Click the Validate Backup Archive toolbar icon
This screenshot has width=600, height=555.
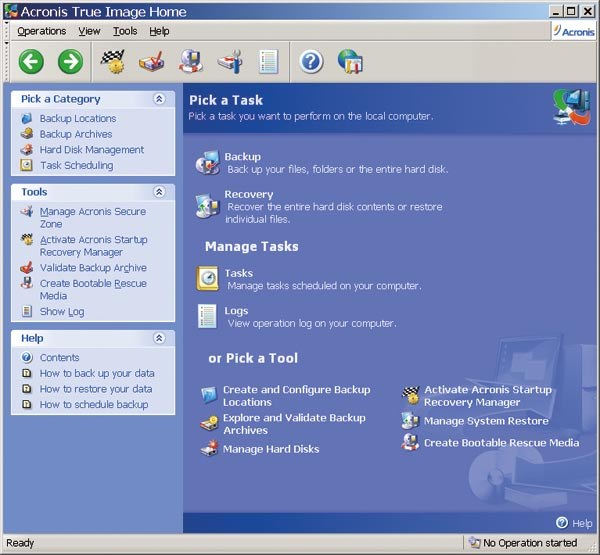click(152, 61)
